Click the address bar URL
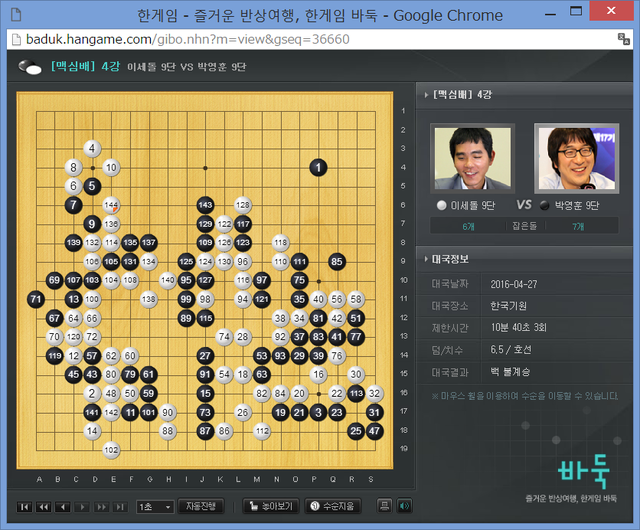This screenshot has width=640, height=530. point(188,39)
